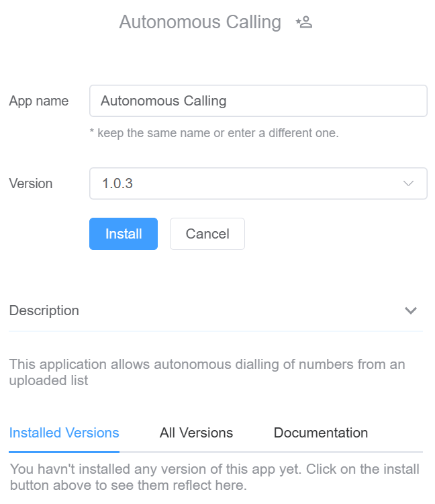Click the App name field label
Image resolution: width=435 pixels, height=504 pixels.
tap(39, 101)
